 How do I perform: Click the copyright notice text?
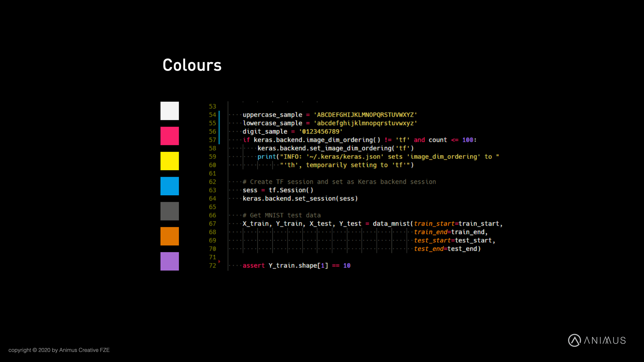(59, 350)
